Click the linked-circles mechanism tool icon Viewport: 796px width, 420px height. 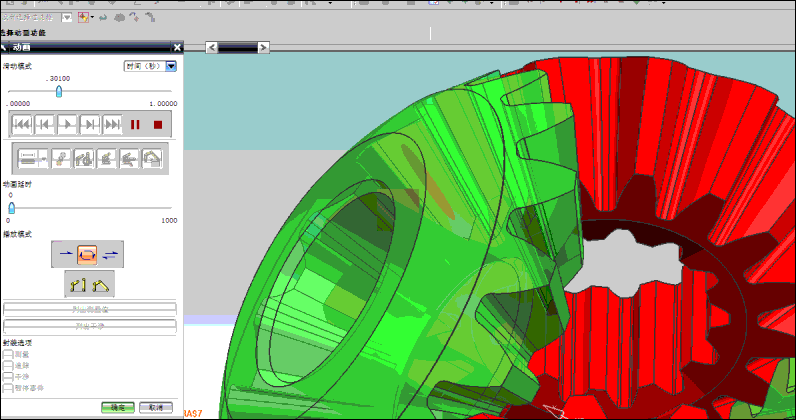pyautogui.click(x=61, y=159)
